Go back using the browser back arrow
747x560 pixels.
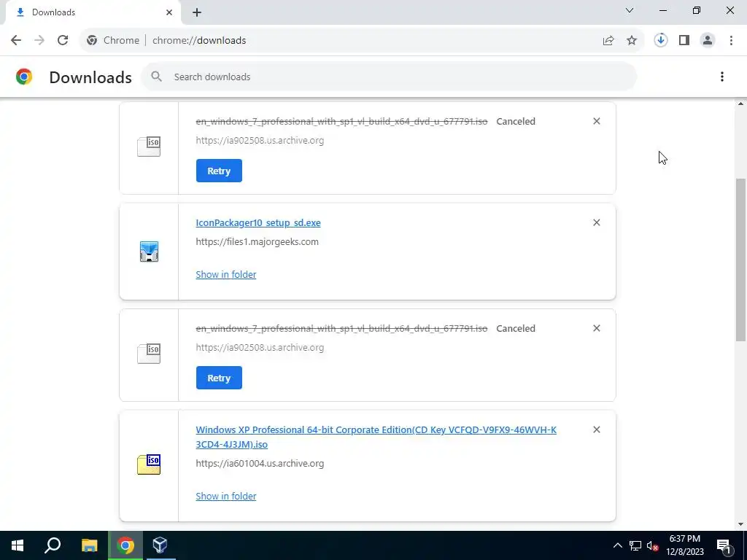click(x=16, y=41)
